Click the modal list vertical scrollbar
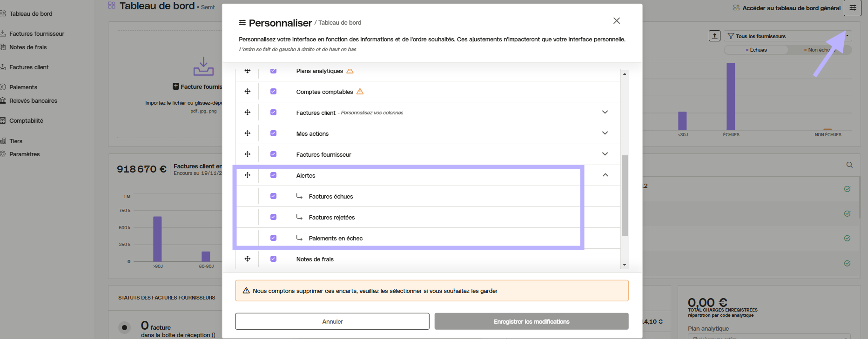Viewport: 868px width, 339px height. [x=625, y=195]
